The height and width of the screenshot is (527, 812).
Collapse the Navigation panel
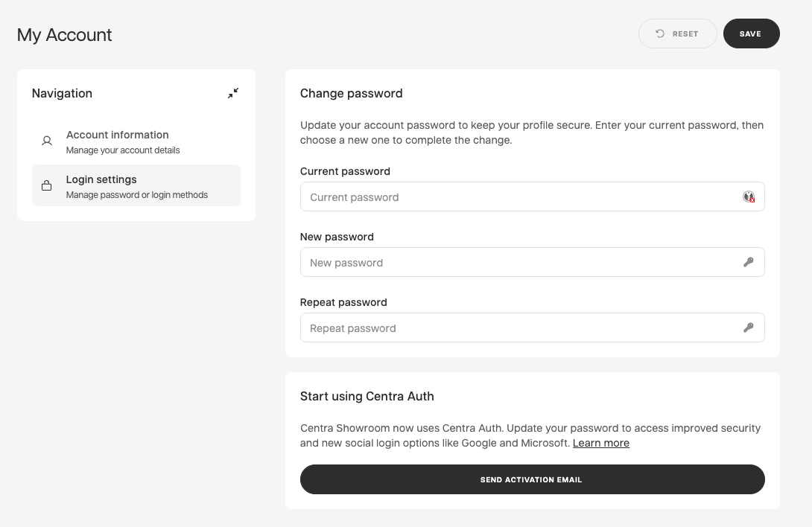232,93
